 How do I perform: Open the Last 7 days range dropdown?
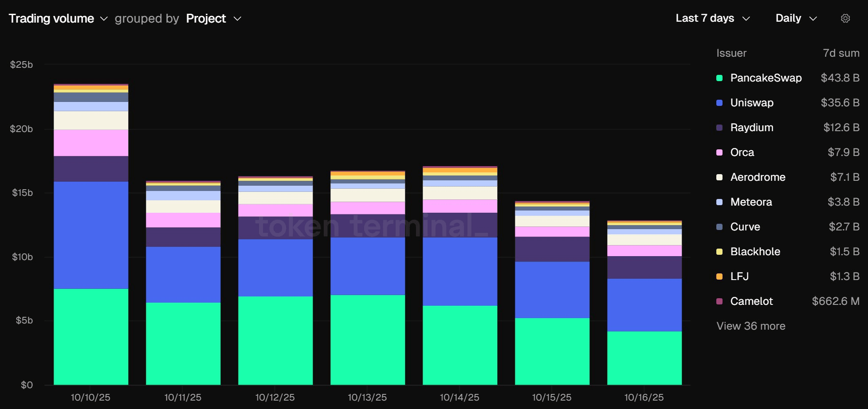coord(712,19)
